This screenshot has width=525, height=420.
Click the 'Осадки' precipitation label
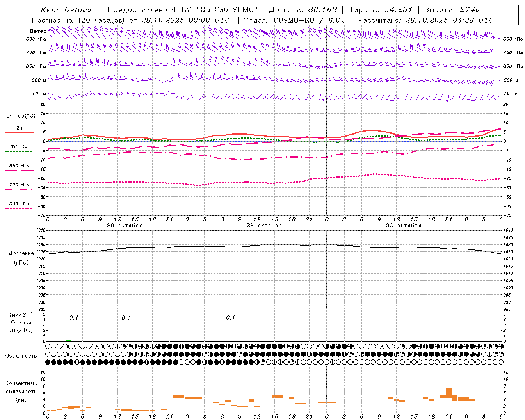pyautogui.click(x=21, y=322)
